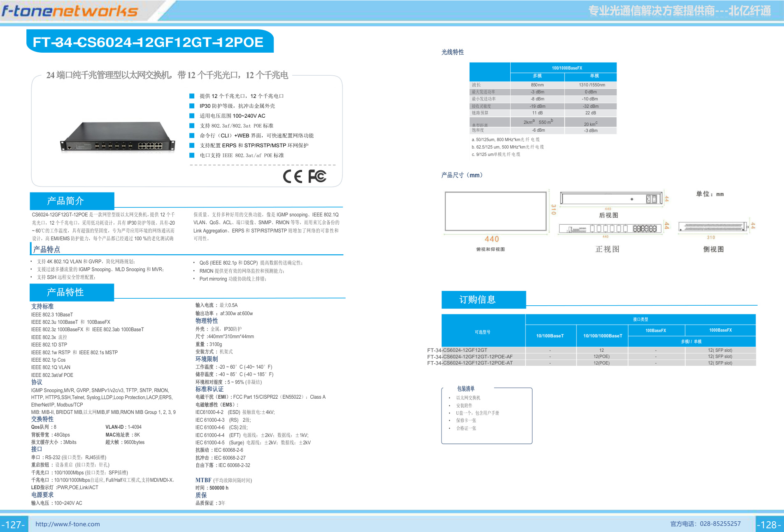Open the http://www.f-tone.com link
Viewport: 784px width, 532px height.
[68, 523]
